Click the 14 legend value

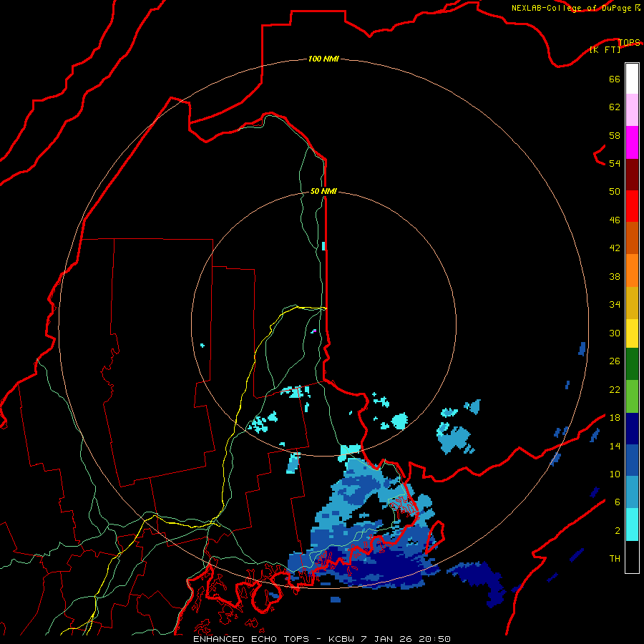615,446
